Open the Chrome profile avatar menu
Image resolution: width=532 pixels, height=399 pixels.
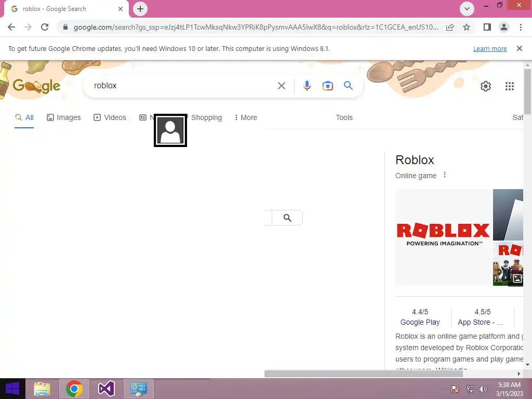click(504, 27)
